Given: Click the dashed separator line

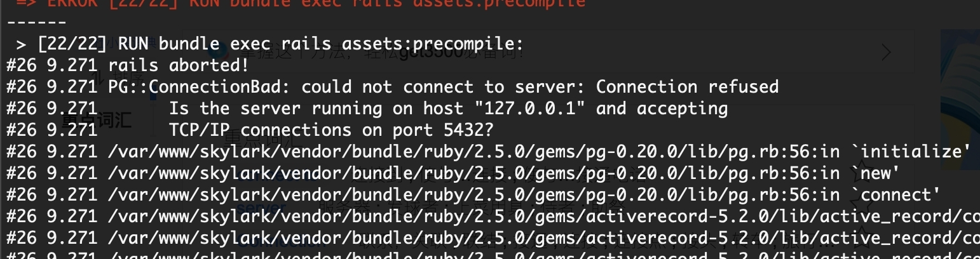Looking at the screenshot, I should click(x=37, y=23).
